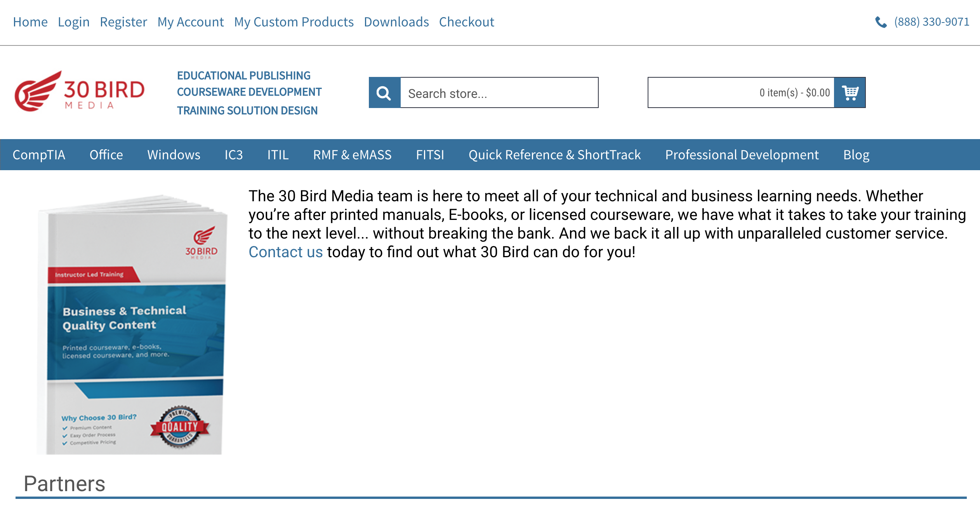Open the Home link
This screenshot has width=980, height=509.
pos(30,22)
